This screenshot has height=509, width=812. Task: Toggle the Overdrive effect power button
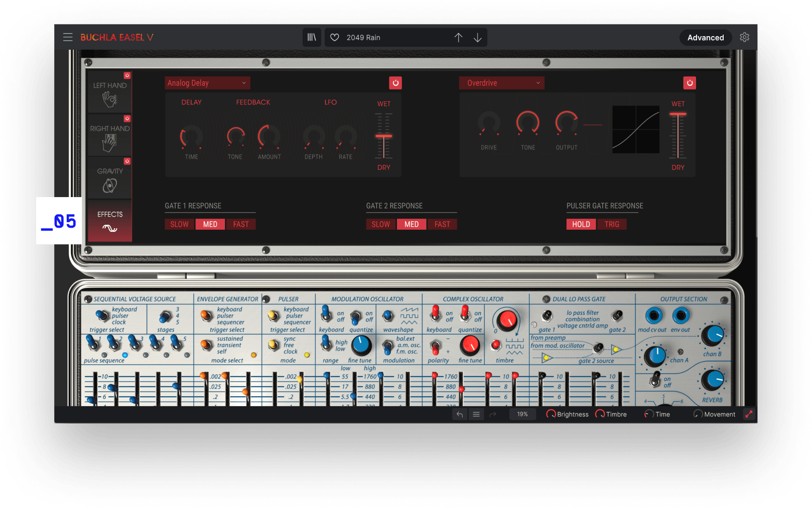690,83
